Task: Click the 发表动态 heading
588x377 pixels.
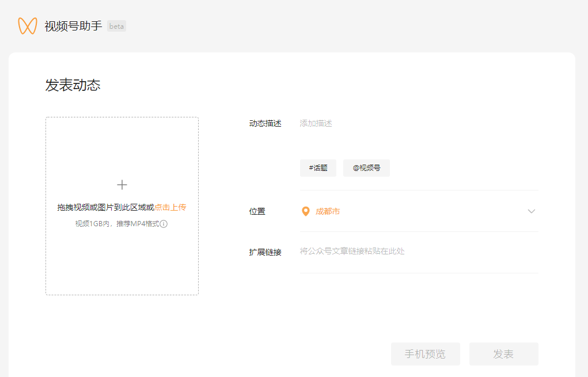Action: 73,85
